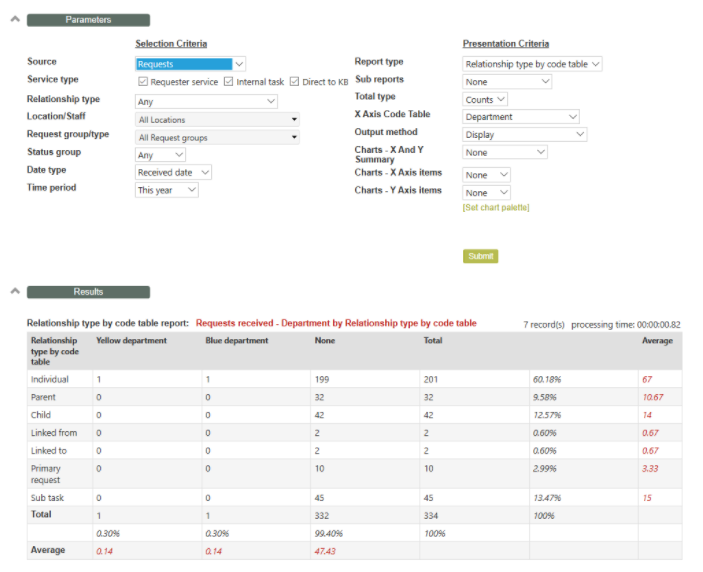Open the Total type Counts dropdown
The width and height of the screenshot is (703, 572).
486,99
